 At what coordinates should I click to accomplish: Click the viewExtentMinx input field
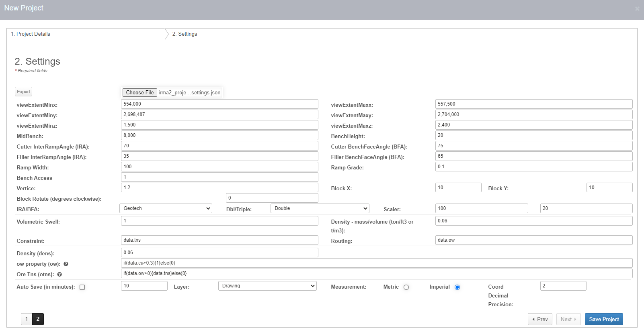click(219, 104)
